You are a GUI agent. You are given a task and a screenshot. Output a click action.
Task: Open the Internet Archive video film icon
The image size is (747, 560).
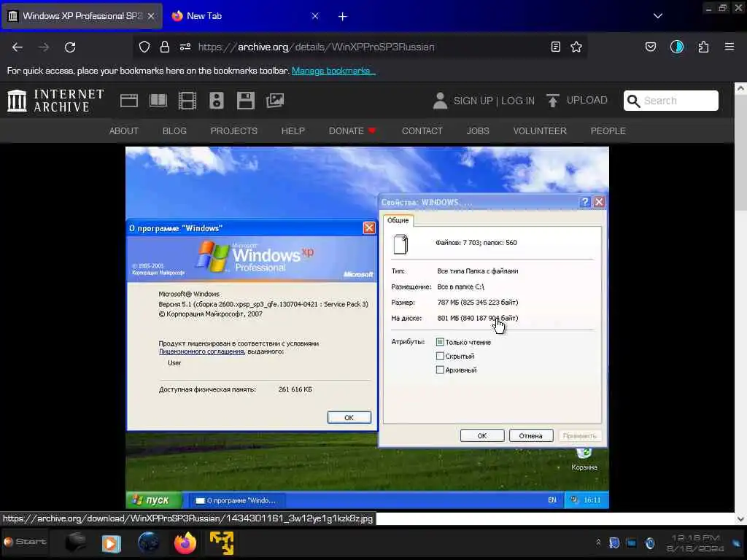[x=187, y=101]
